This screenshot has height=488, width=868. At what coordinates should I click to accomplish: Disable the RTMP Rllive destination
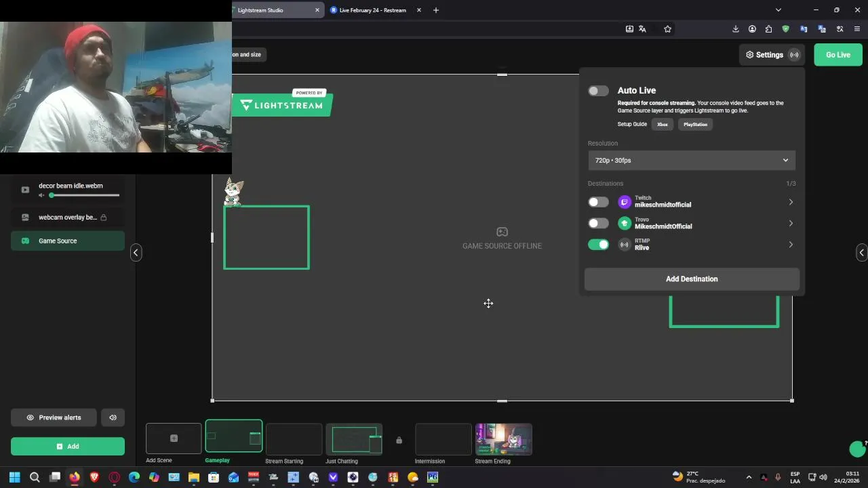point(598,245)
